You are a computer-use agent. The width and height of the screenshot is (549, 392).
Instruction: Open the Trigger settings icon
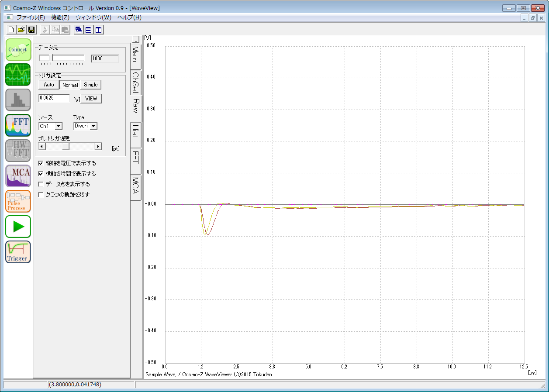click(x=18, y=252)
